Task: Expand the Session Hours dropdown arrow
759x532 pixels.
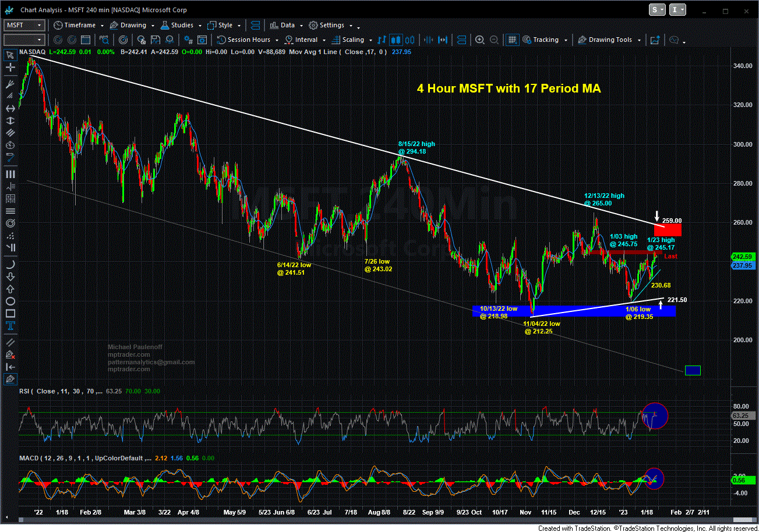Action: (x=278, y=41)
